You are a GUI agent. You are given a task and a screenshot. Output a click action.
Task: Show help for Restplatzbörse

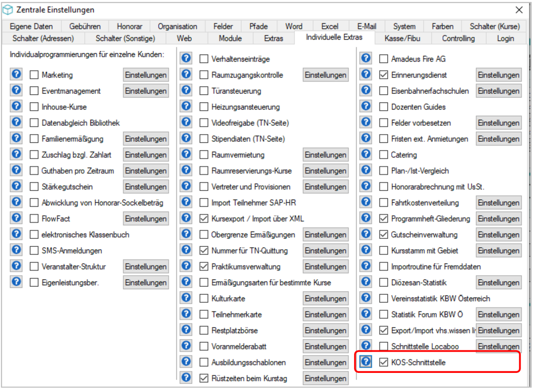pyautogui.click(x=187, y=330)
